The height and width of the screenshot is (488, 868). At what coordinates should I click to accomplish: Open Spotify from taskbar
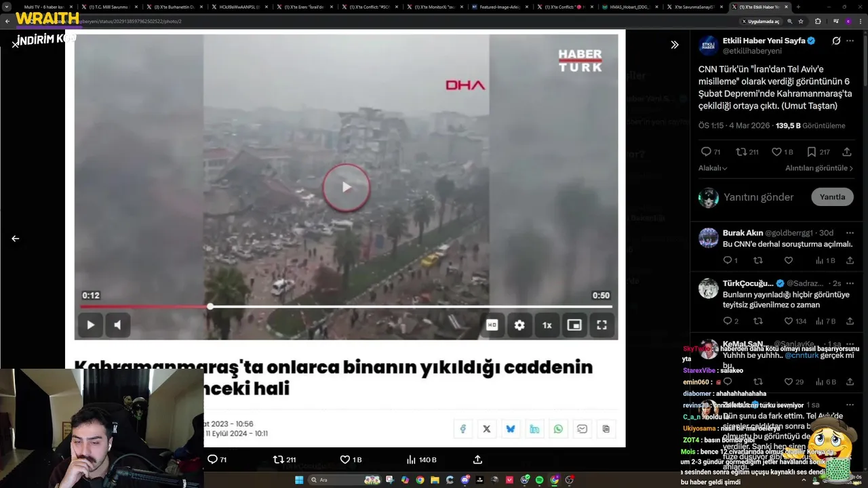(x=540, y=480)
